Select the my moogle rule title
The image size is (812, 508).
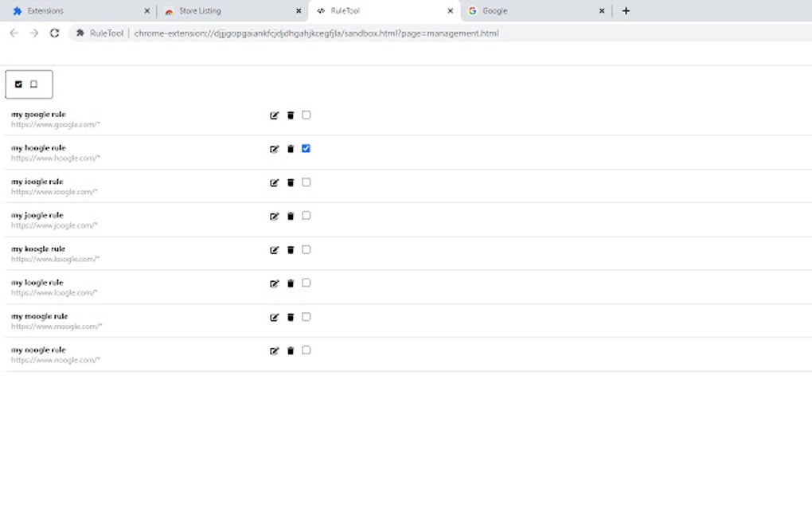point(39,316)
